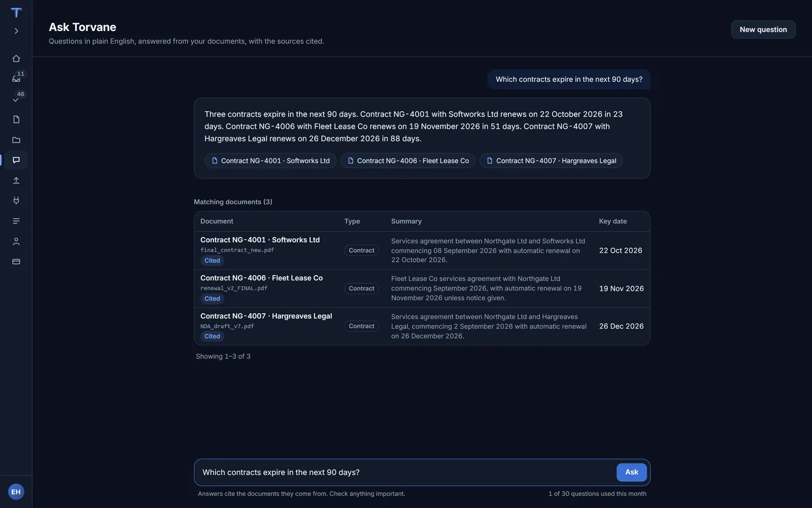The width and height of the screenshot is (812, 508).
Task: Click the Contract type tag in the Hargreaves row
Action: [x=361, y=326]
